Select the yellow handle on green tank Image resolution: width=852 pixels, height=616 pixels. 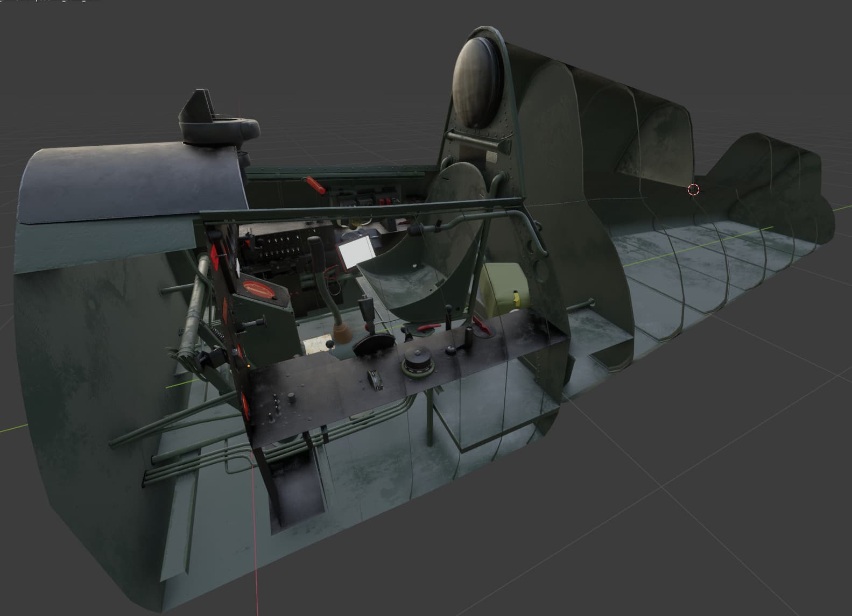point(517,296)
